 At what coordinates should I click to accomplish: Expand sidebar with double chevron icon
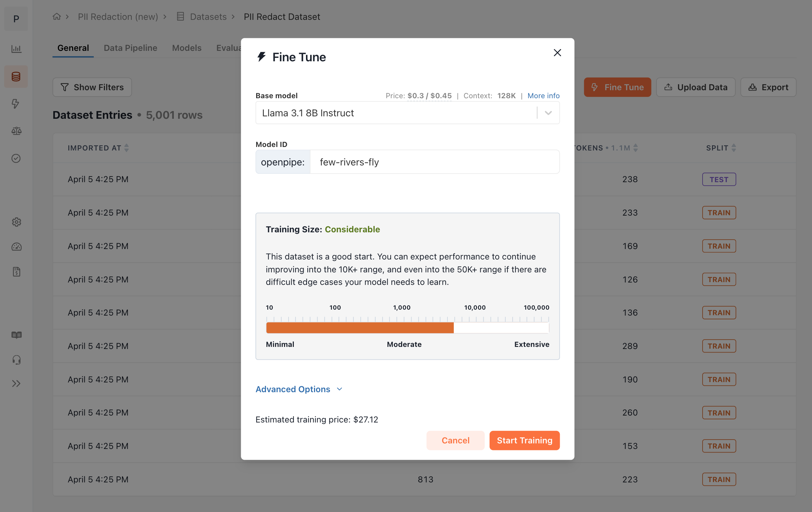16,383
